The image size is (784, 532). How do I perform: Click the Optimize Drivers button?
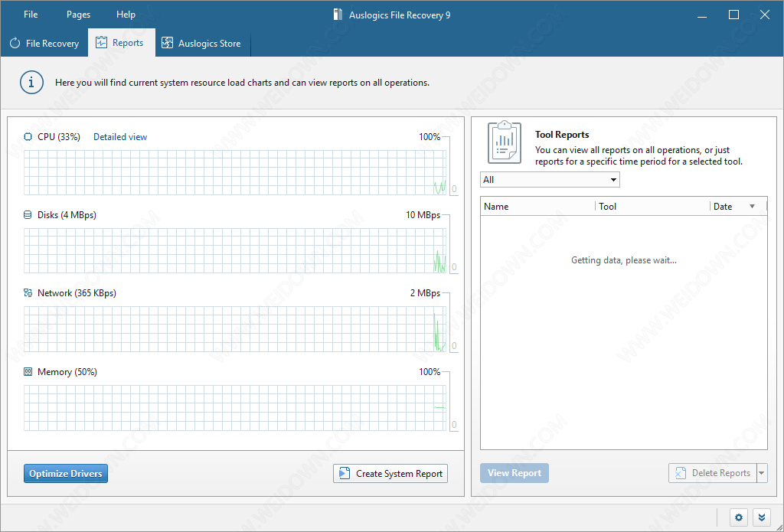(x=66, y=474)
